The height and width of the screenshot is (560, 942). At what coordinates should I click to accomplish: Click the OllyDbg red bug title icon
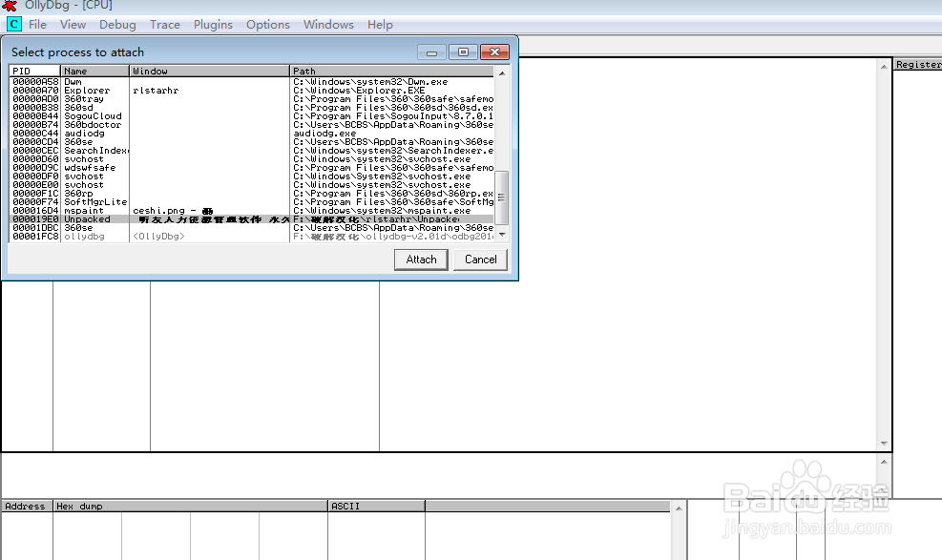[x=10, y=6]
